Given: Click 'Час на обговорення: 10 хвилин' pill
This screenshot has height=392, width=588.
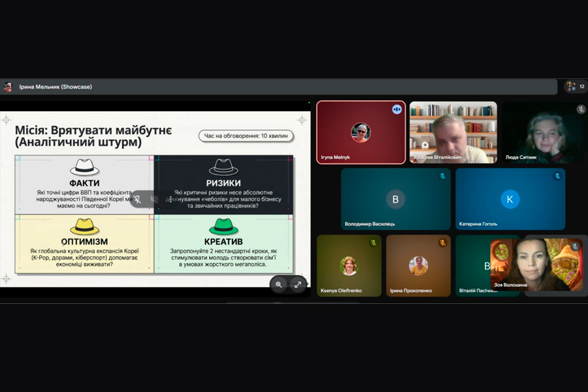Looking at the screenshot, I should tap(246, 136).
